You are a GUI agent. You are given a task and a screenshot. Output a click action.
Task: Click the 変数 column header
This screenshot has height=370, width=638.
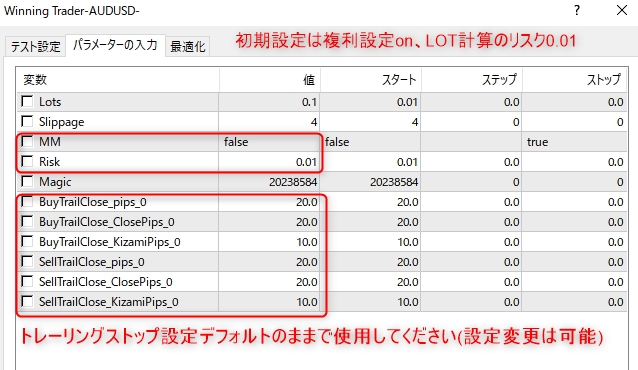click(118, 80)
